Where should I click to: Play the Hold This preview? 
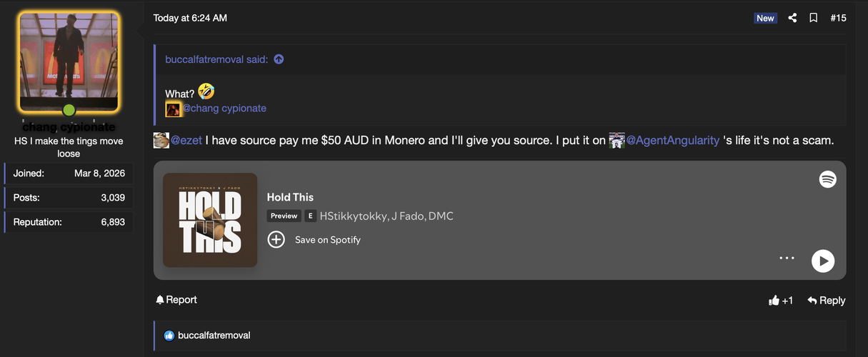(823, 261)
